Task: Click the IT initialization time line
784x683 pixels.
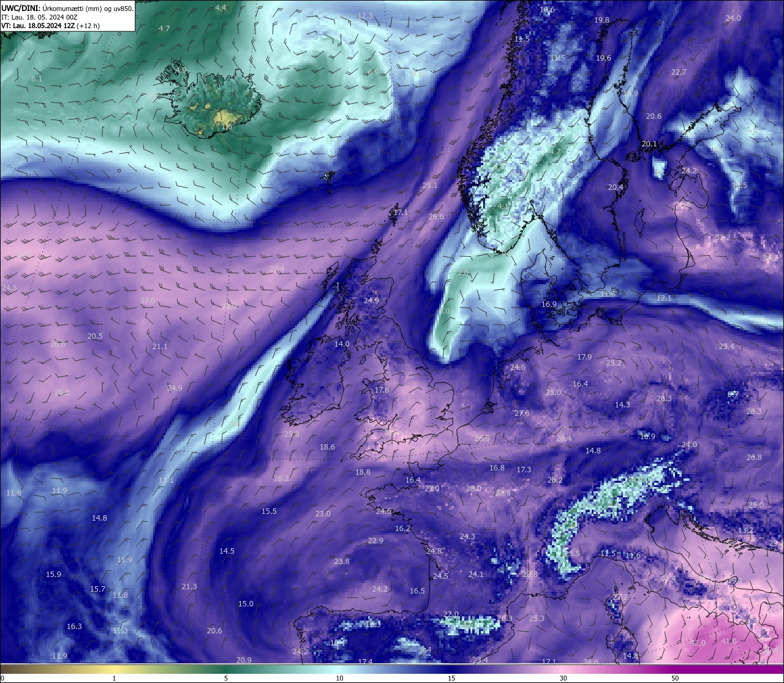Action: [39, 17]
